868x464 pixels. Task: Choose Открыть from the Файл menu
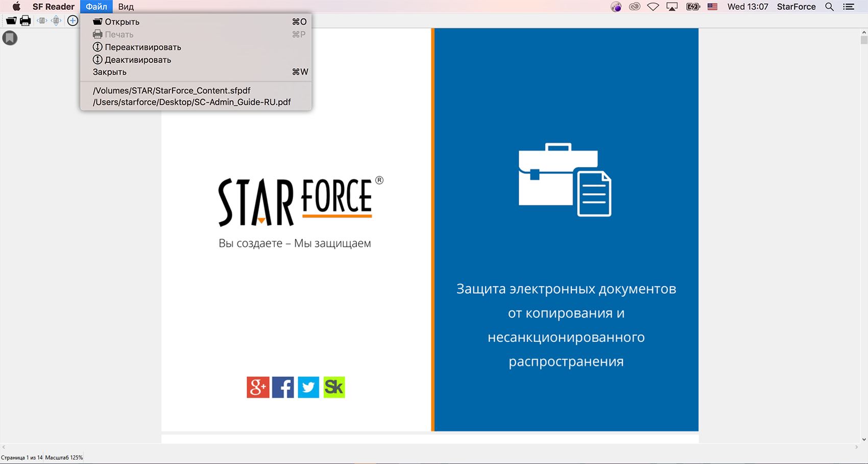click(x=196, y=21)
